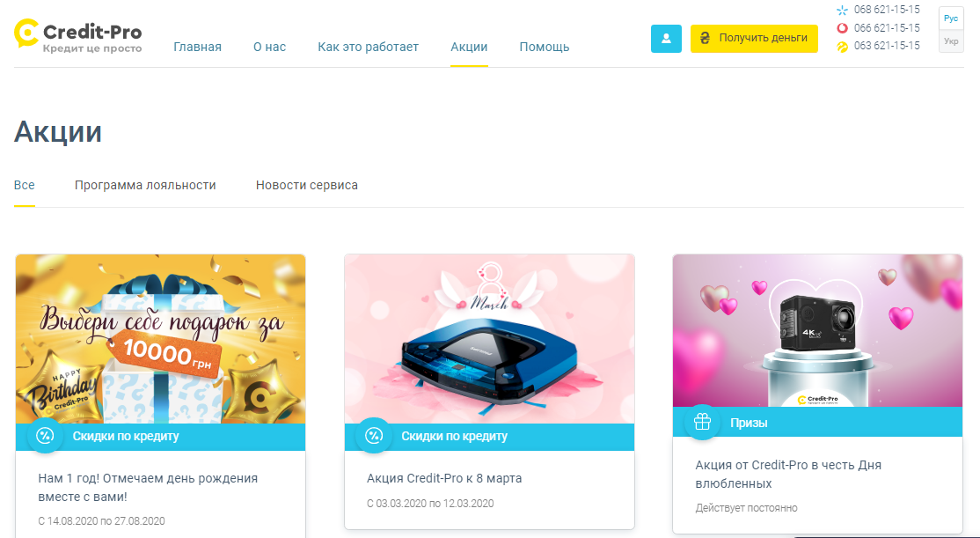Switch language to Укр
Screen dimensions: 980x538
click(x=951, y=41)
